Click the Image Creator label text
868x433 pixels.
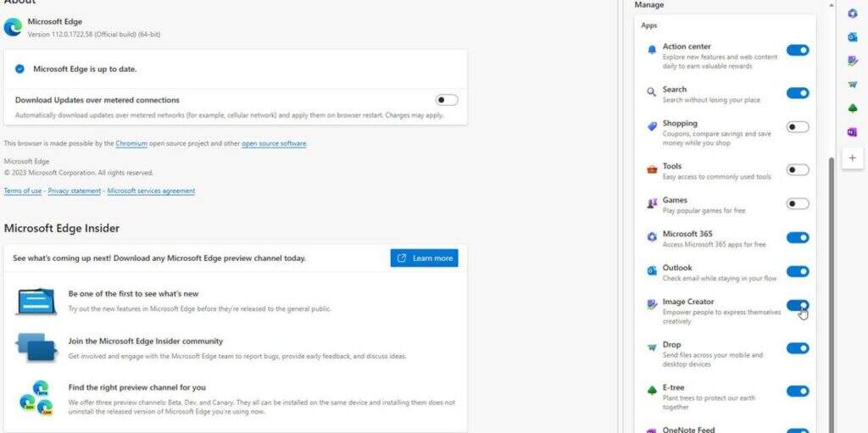[x=688, y=302]
